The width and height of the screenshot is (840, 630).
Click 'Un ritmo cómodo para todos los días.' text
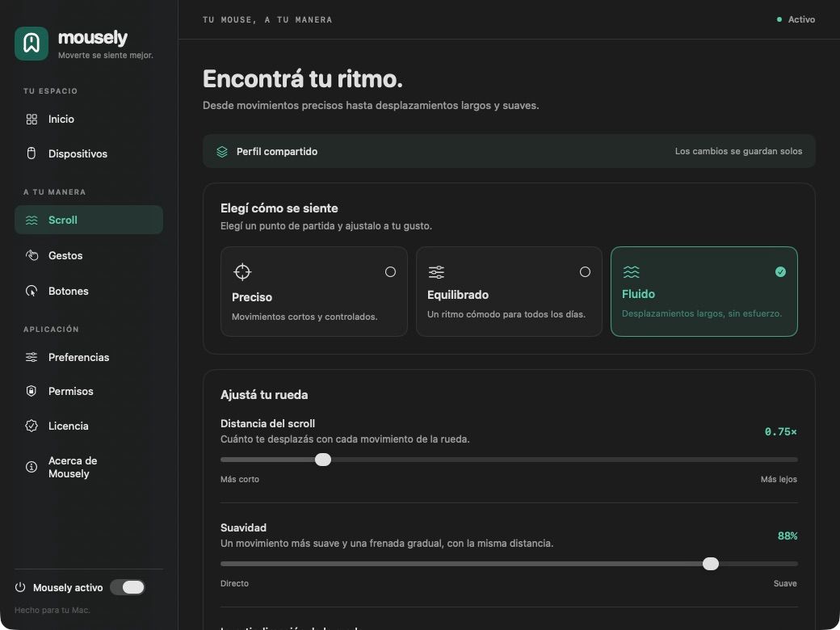point(506,314)
